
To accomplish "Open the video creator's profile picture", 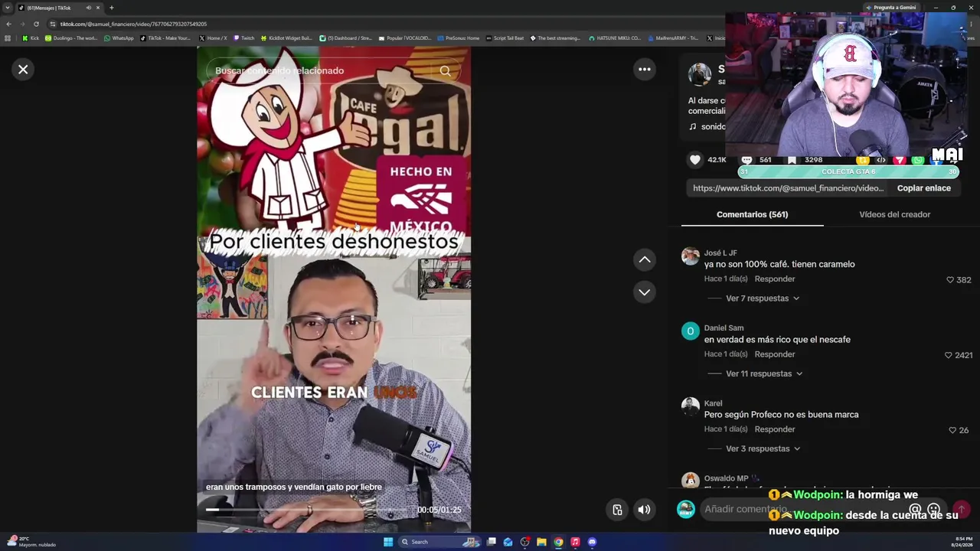I will [x=700, y=75].
